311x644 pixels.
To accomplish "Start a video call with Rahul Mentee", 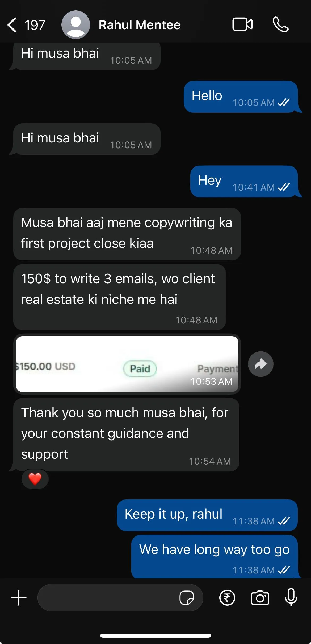I will pos(242,24).
